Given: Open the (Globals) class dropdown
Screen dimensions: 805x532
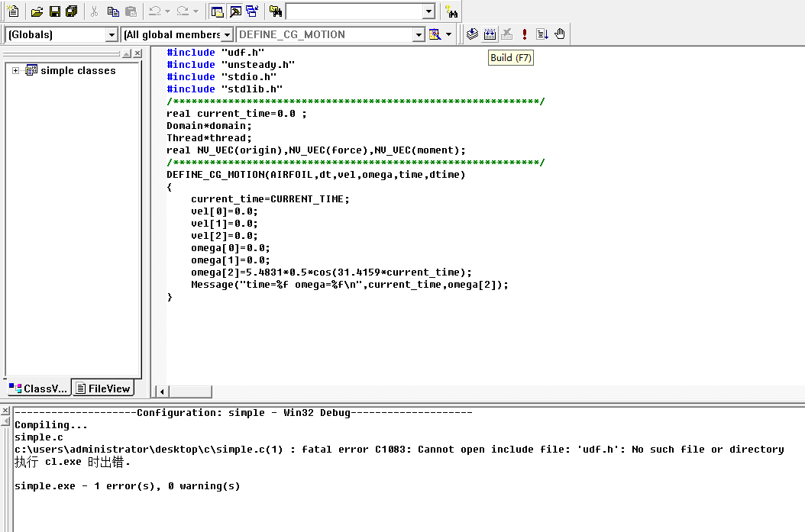Looking at the screenshot, I should point(112,34).
